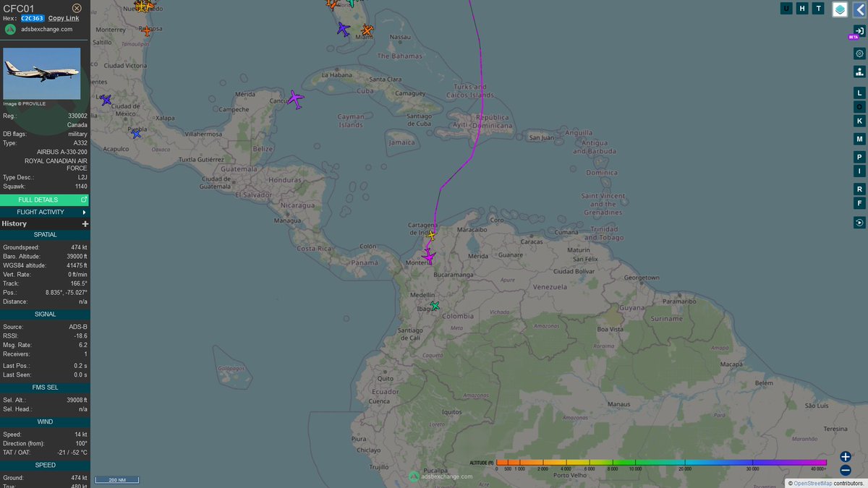Toggle the H button in top bar
This screenshot has height=488, width=868.
pyautogui.click(x=802, y=9)
